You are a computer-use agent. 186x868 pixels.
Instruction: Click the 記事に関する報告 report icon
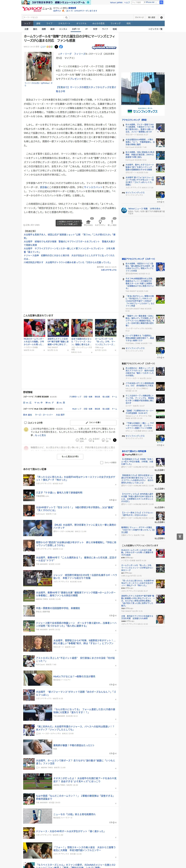(x=31, y=225)
